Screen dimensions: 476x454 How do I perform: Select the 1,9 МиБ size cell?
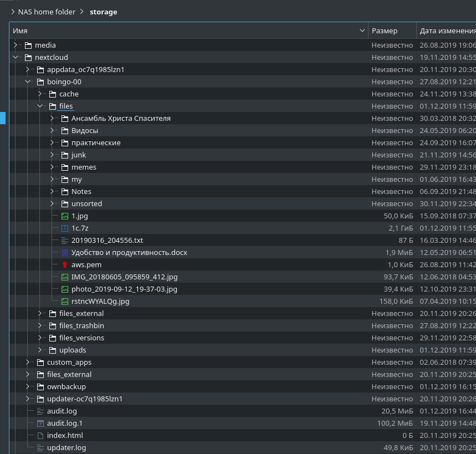coord(399,253)
